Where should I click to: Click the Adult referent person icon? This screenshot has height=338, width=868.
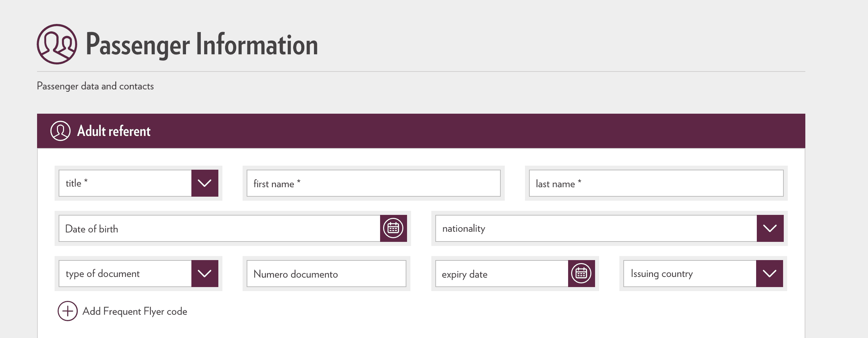point(60,131)
